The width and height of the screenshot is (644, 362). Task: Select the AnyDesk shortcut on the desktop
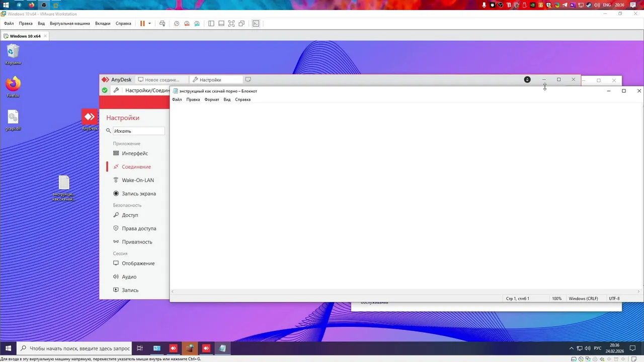(x=90, y=120)
